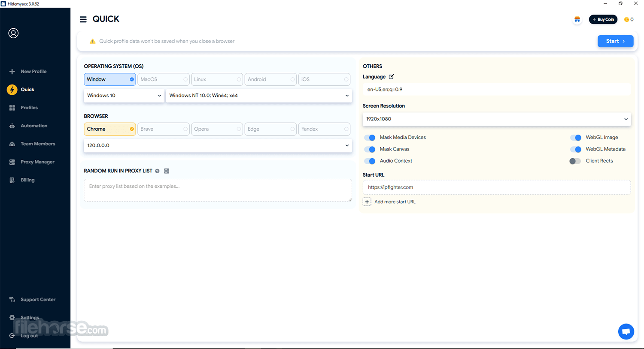Select the Yandex browser option
Screen dimensions: 644x349
tap(324, 129)
